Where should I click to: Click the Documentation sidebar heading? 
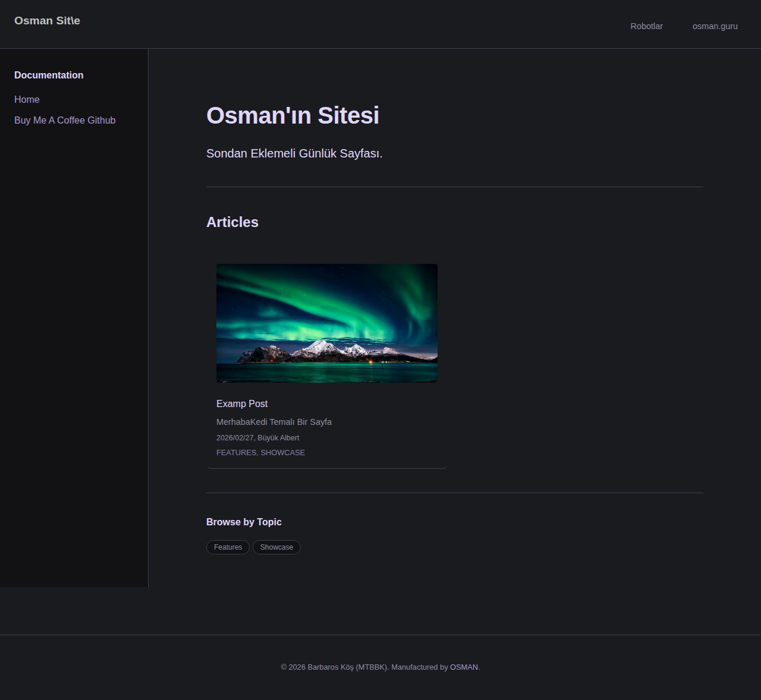click(49, 75)
